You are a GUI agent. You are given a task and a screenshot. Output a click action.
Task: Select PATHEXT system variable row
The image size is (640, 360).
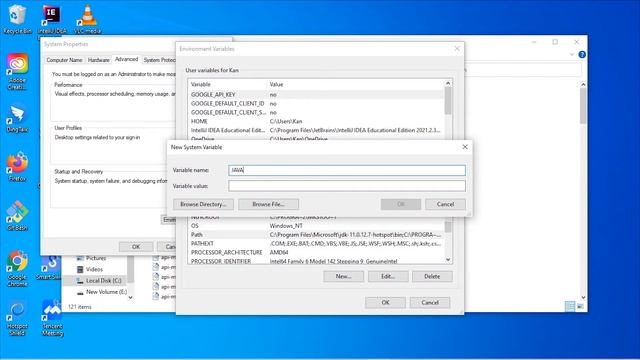pos(316,244)
